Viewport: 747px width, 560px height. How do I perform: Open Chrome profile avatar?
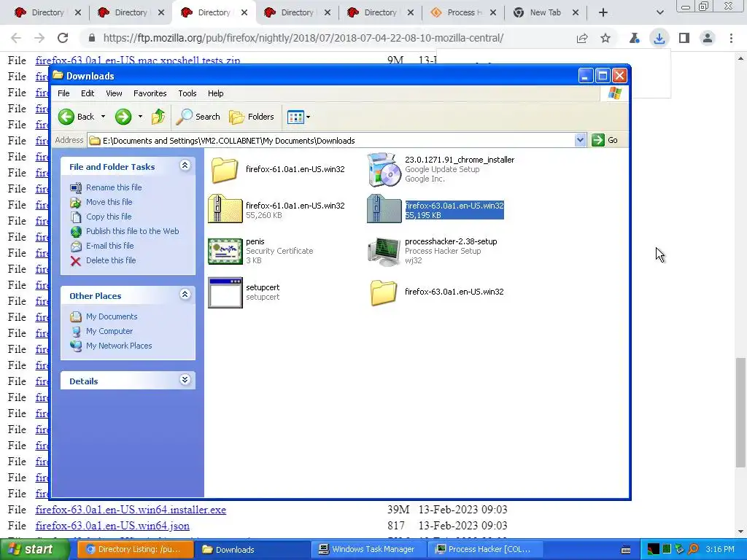(708, 38)
